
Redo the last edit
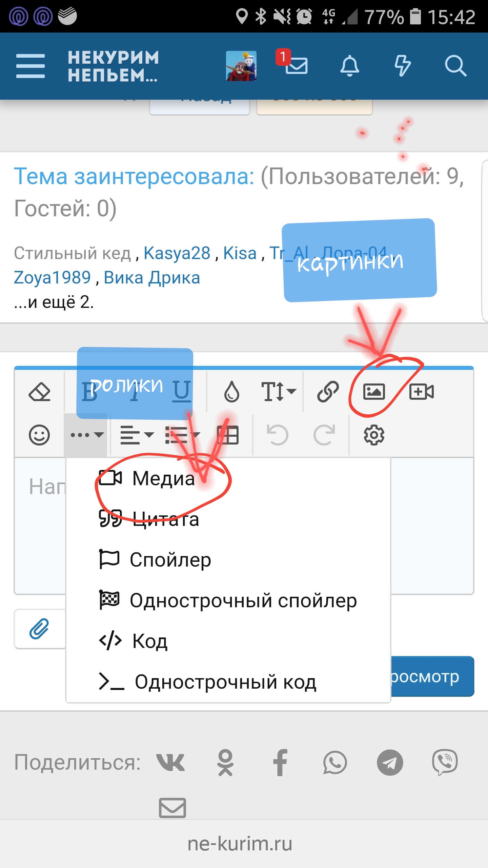click(324, 435)
